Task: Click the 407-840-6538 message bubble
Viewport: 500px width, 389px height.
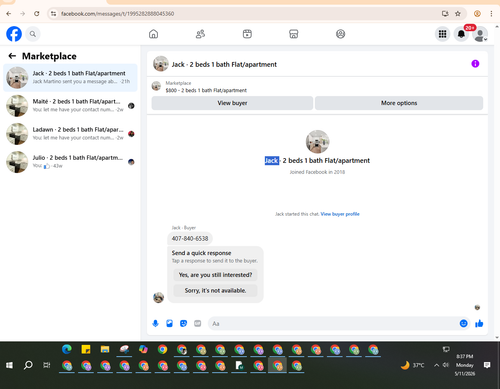Action: 190,239
